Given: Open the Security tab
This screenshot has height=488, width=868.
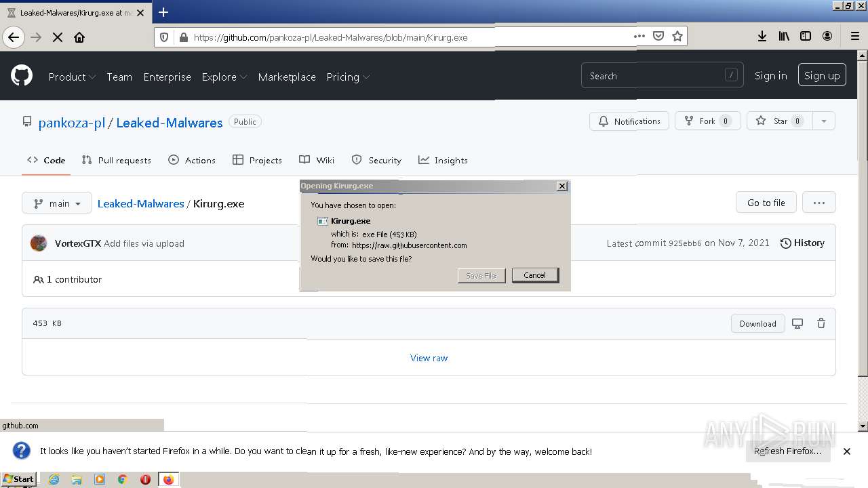Looking at the screenshot, I should coord(376,160).
